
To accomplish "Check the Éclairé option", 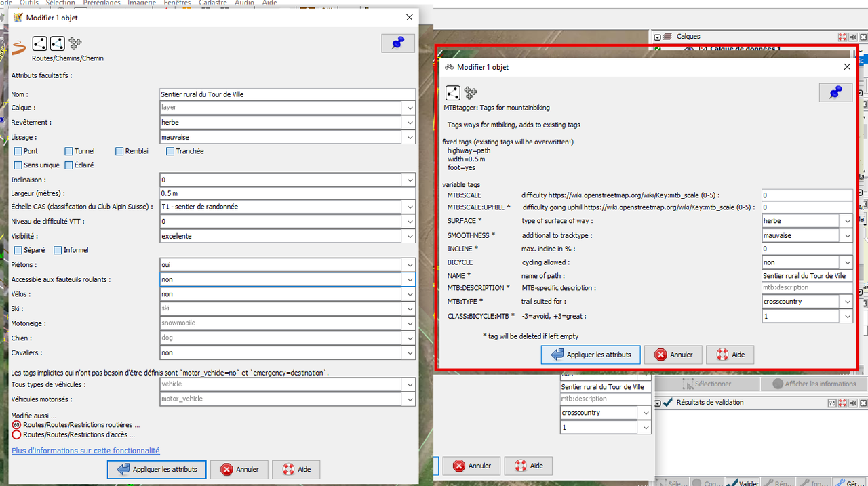I will (x=68, y=165).
